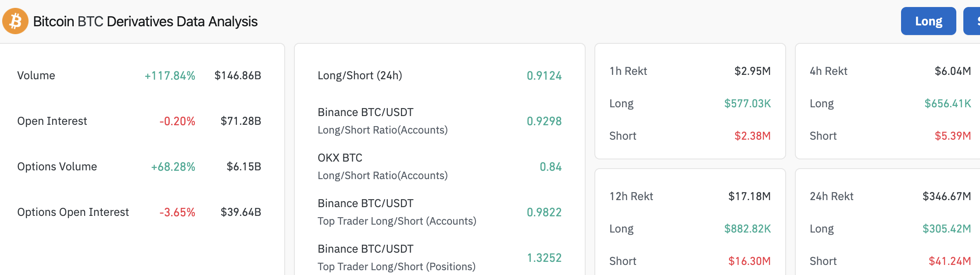980x275 pixels.
Task: Click the Volume value $146.86B
Action: [237, 76]
